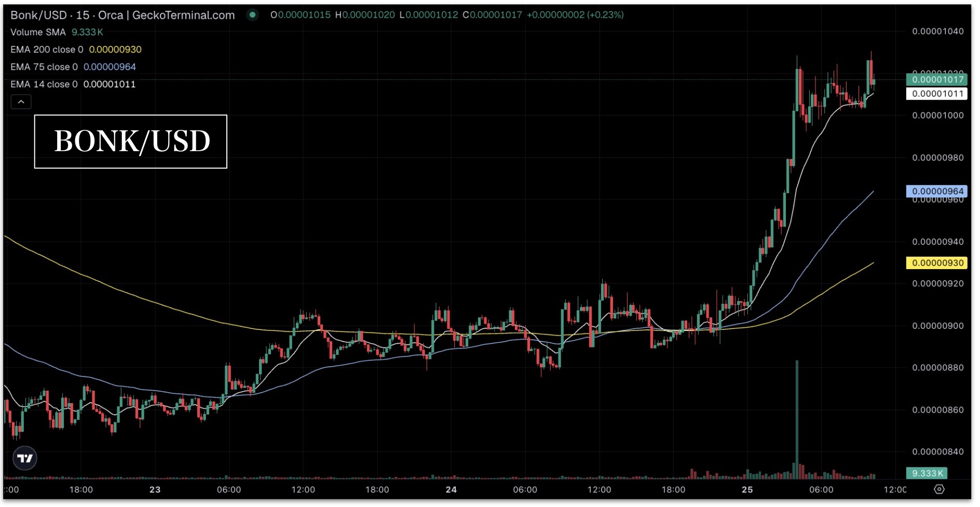The image size is (980, 507).
Task: Click the green market status dot
Action: (x=252, y=15)
